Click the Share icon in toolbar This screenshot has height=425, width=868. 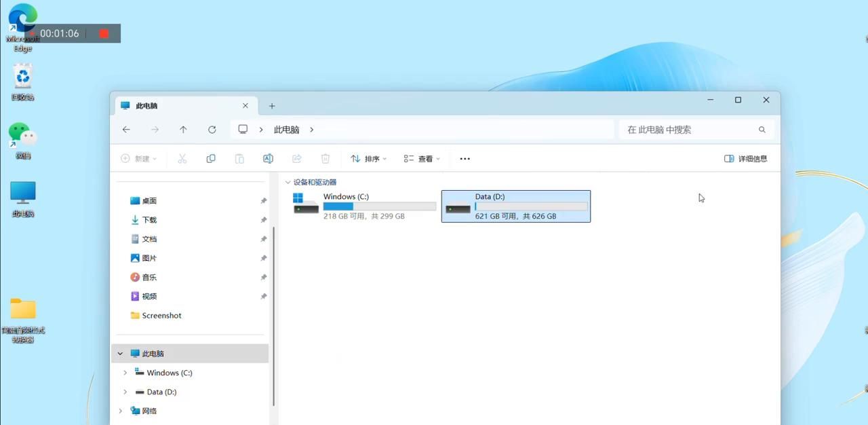[x=296, y=159]
